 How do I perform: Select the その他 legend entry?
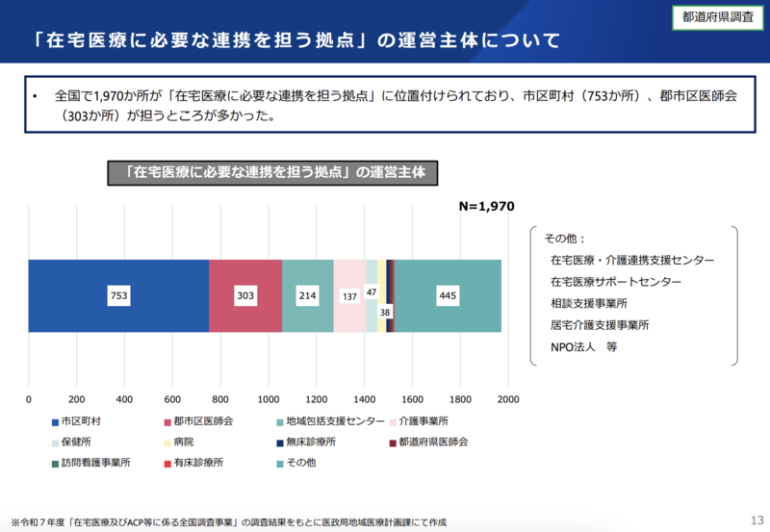coord(295,462)
